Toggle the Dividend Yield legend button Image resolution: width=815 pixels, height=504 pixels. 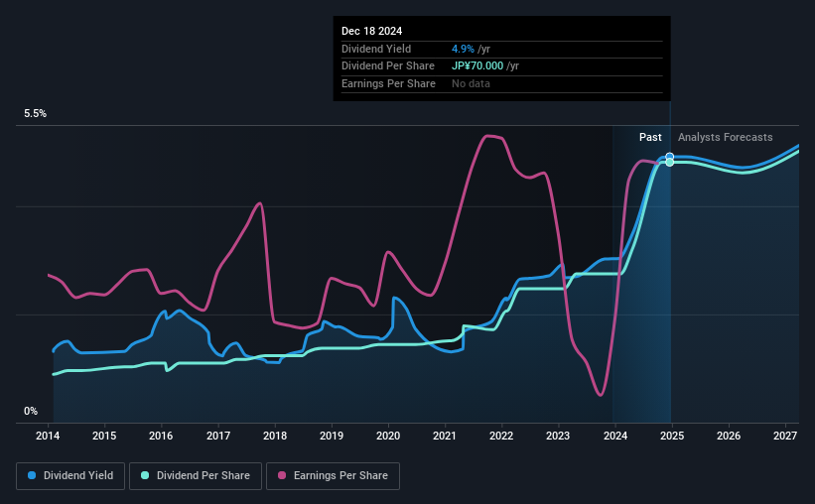(70, 476)
